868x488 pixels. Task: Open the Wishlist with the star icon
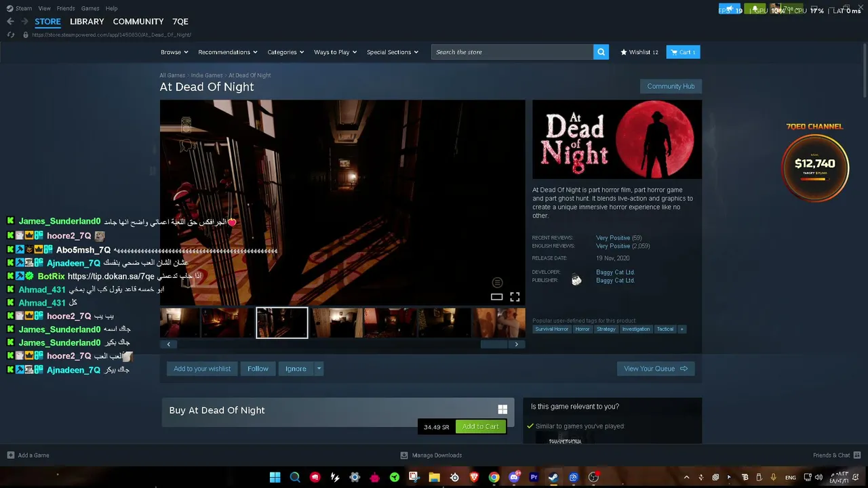(639, 52)
